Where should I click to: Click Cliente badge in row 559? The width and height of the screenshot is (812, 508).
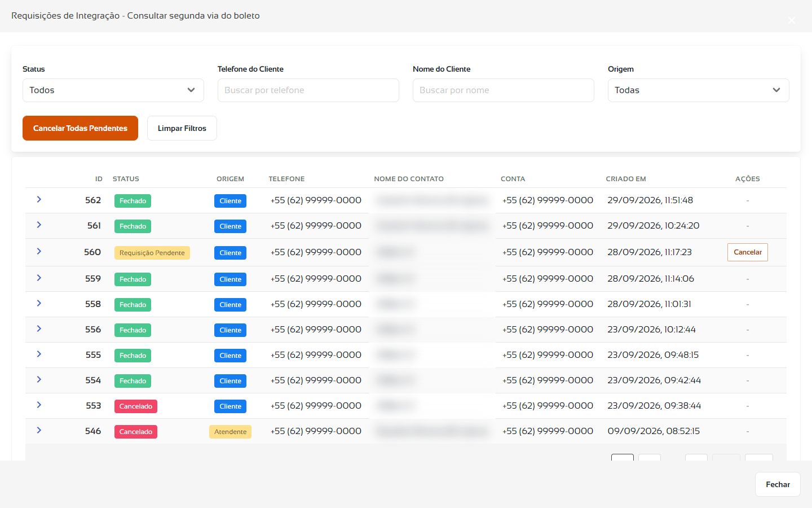(230, 279)
